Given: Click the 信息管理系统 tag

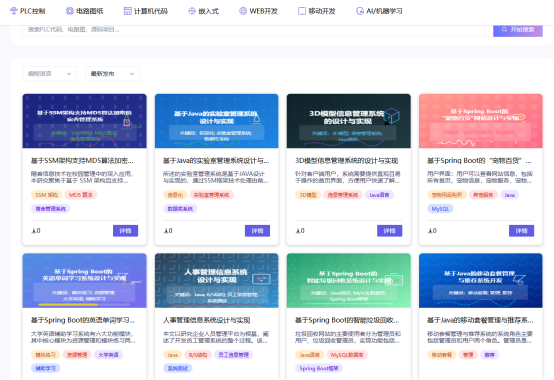Looking at the screenshot, I should [343, 195].
